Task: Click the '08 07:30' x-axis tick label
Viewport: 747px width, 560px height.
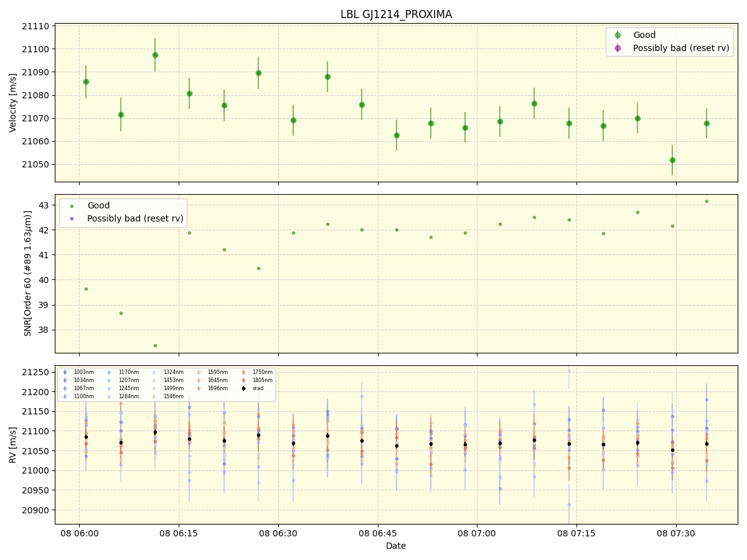Action: point(676,534)
